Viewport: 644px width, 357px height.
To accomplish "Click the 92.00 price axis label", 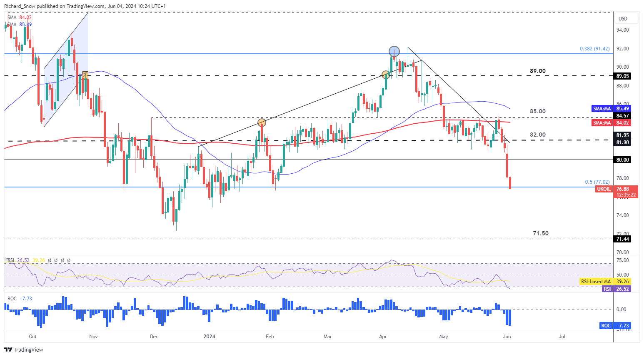I will click(x=623, y=49).
